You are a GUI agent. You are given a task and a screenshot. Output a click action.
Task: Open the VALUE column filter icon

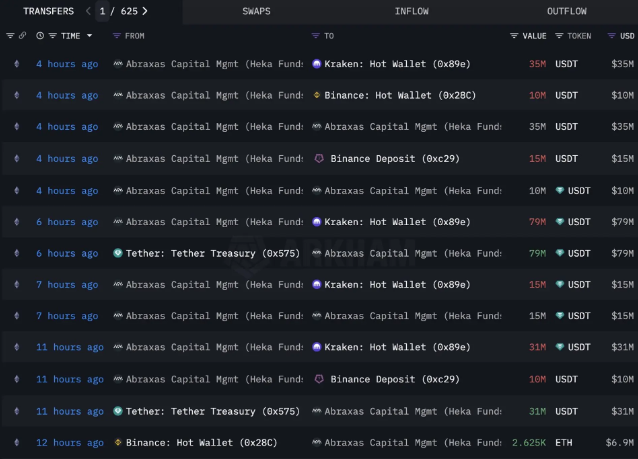[515, 36]
